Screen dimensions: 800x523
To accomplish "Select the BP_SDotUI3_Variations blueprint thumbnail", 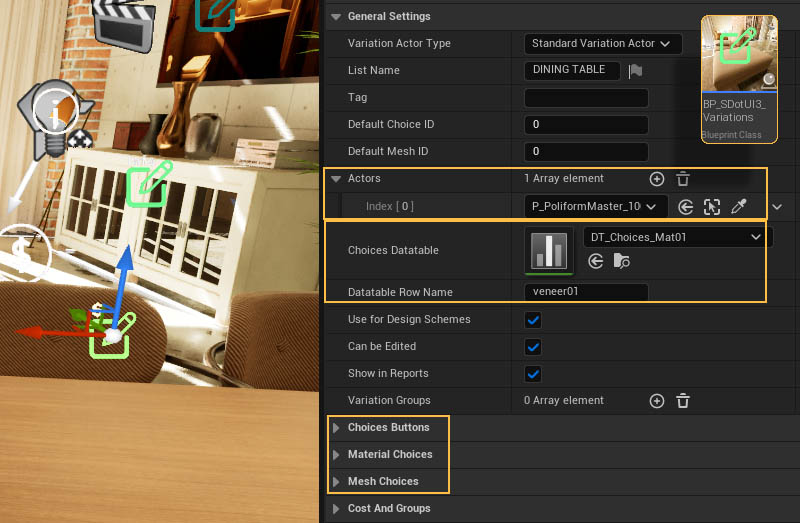I will pos(739,79).
